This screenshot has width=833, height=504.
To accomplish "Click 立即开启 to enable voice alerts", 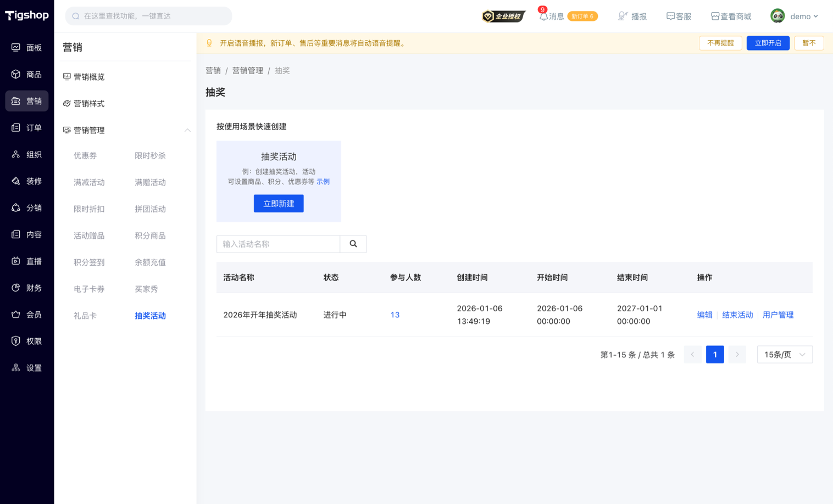I will 768,43.
